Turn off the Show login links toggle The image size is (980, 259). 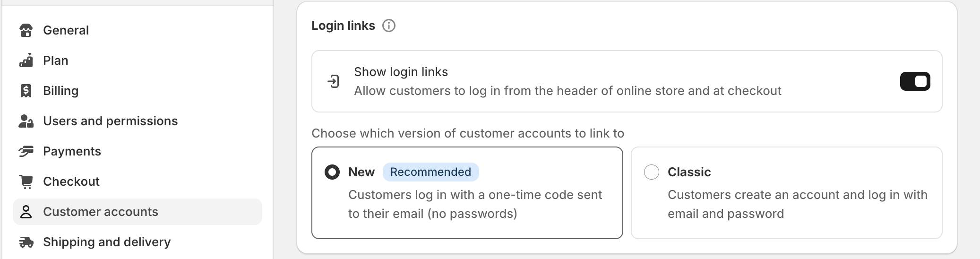[x=915, y=81]
